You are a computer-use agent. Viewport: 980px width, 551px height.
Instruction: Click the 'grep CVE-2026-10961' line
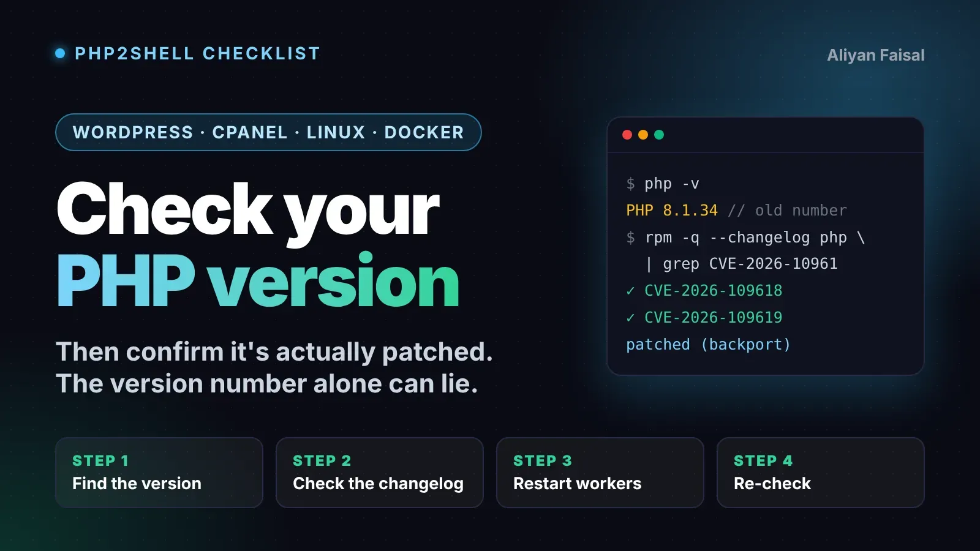click(750, 264)
